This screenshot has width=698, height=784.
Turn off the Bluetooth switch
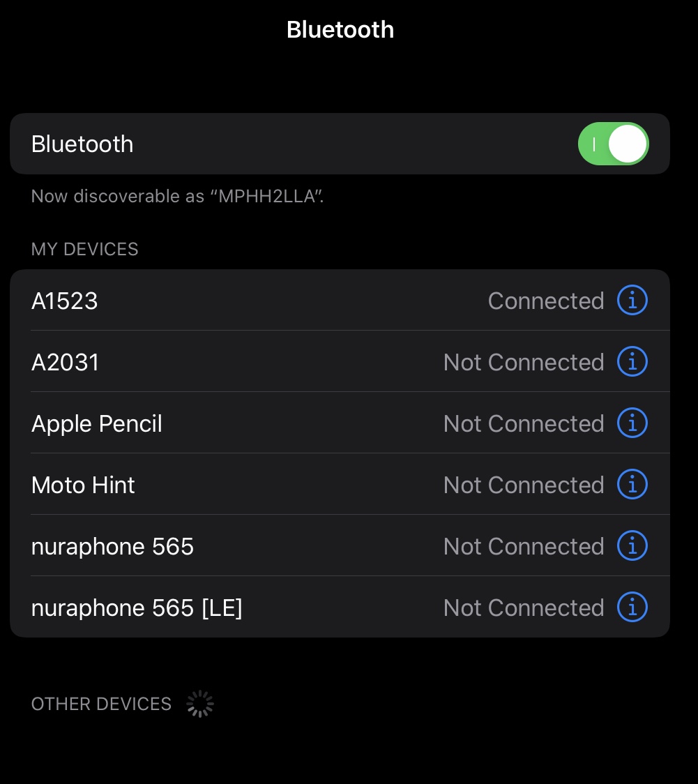pos(613,144)
